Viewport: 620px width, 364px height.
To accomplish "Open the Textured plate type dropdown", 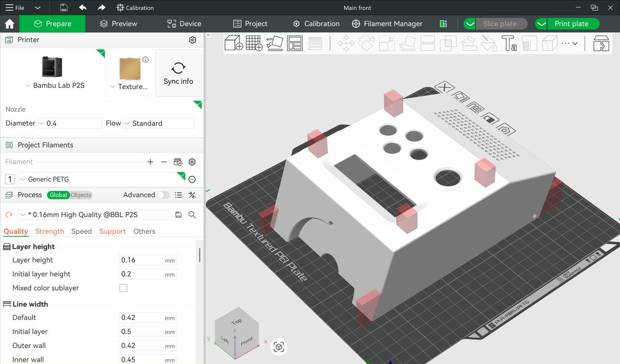I will pyautogui.click(x=129, y=87).
